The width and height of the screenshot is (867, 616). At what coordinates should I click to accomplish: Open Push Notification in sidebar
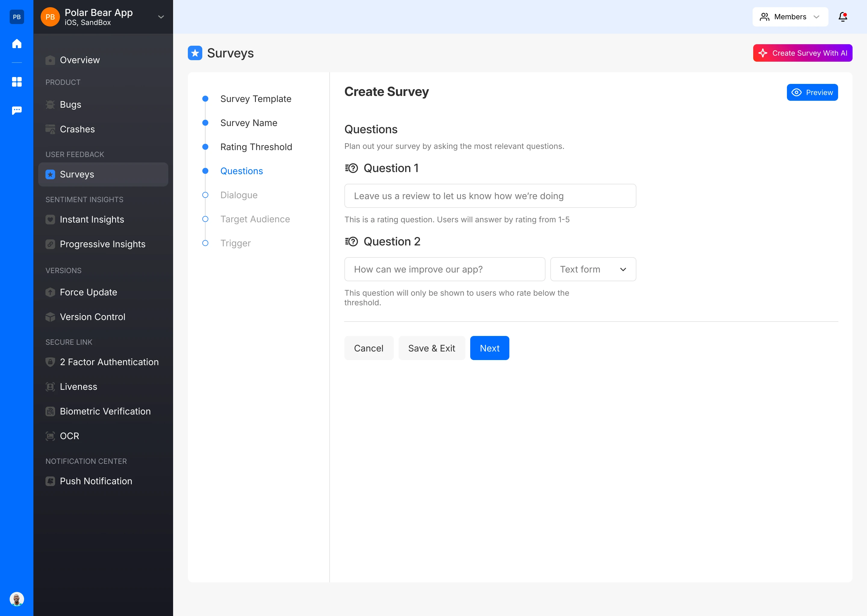tap(96, 481)
